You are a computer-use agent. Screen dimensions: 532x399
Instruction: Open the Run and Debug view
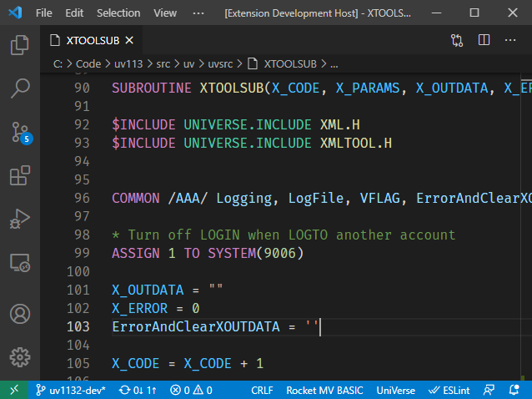point(20,220)
